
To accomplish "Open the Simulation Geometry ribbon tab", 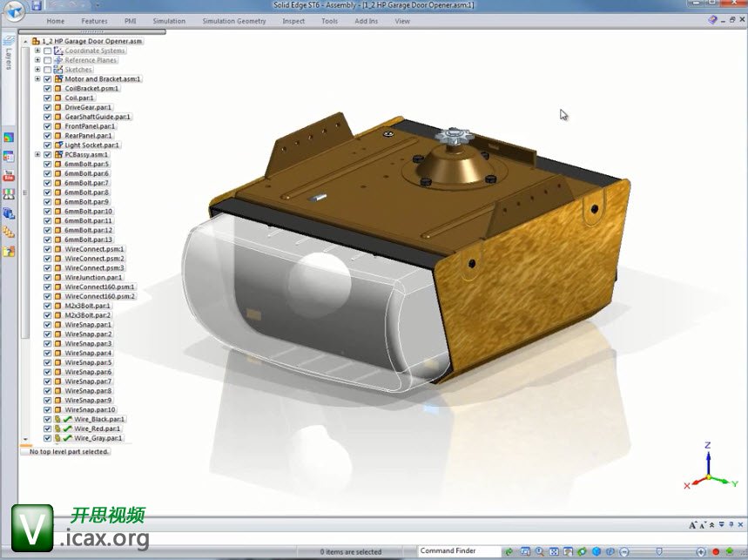I will coord(233,21).
